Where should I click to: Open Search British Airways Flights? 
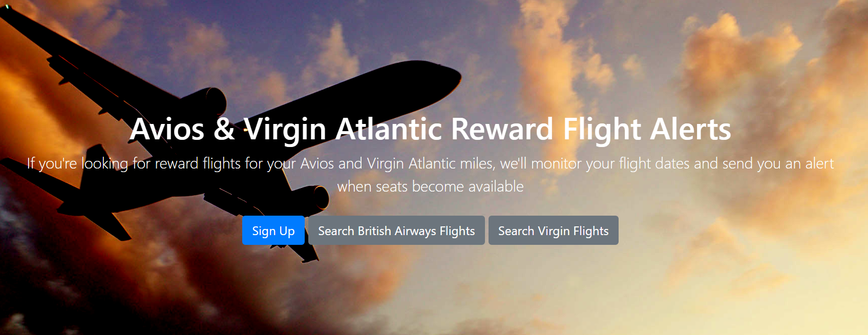click(396, 231)
